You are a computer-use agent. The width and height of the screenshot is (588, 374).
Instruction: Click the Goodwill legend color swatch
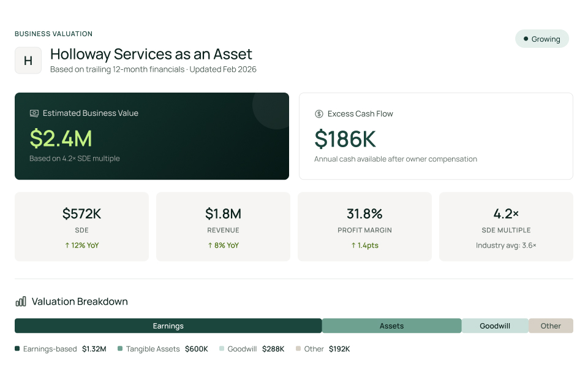pos(222,349)
